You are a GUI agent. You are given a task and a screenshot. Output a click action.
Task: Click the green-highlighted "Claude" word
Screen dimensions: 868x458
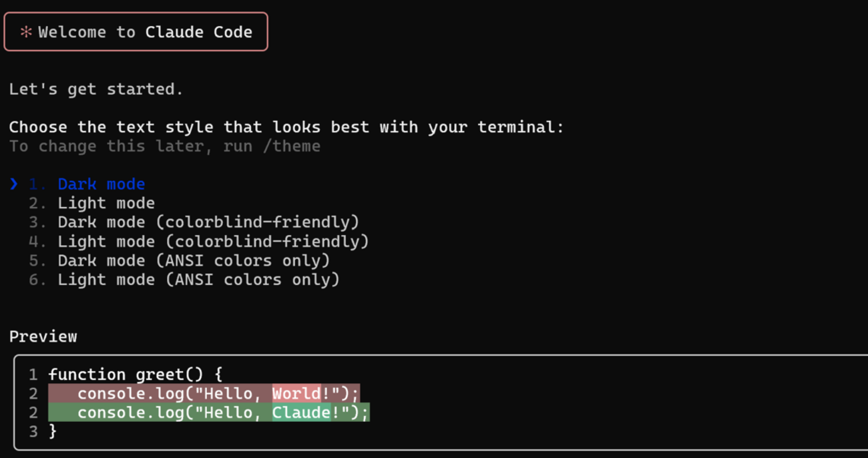click(301, 413)
